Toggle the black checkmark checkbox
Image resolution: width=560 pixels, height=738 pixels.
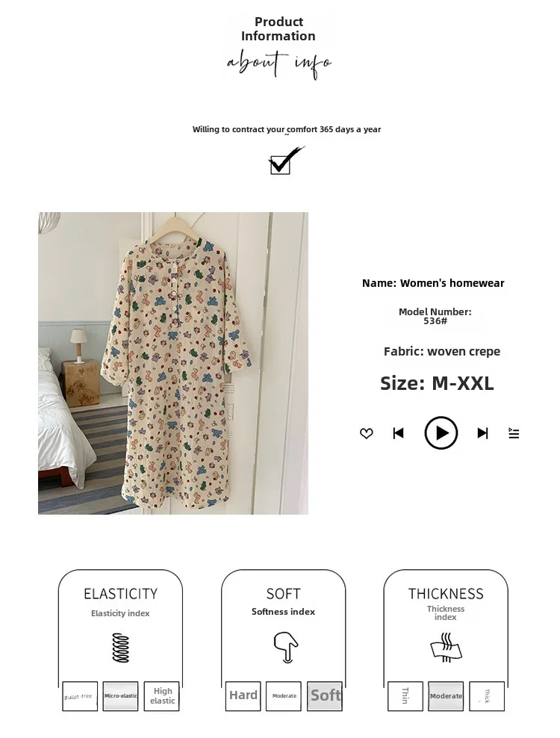286,161
